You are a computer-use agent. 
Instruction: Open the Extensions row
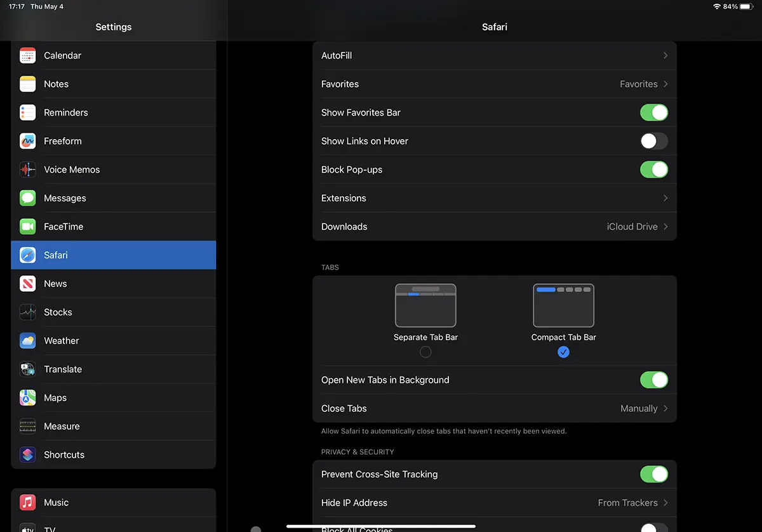click(x=495, y=198)
